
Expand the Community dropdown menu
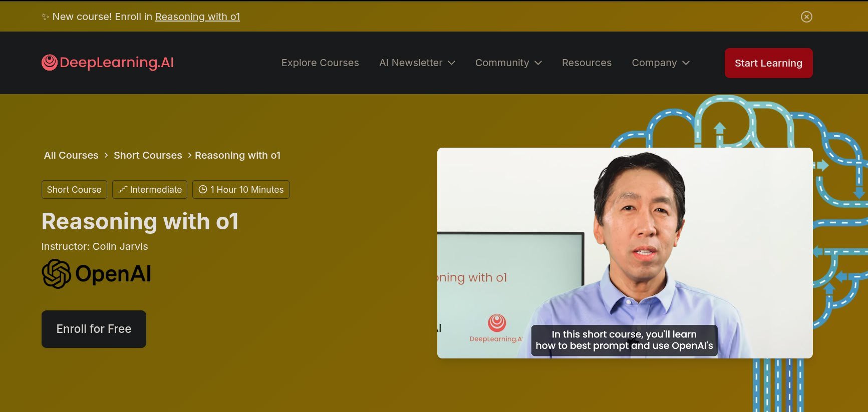point(508,63)
